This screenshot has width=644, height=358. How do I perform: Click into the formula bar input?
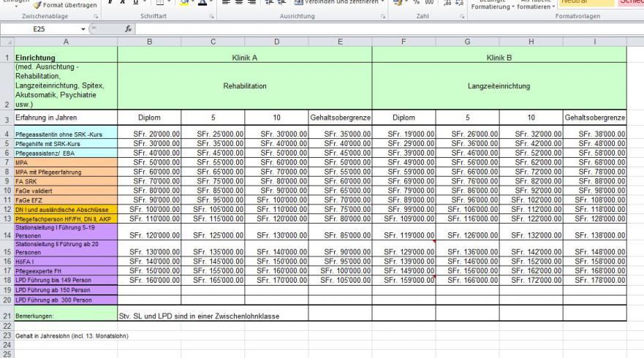coord(390,28)
